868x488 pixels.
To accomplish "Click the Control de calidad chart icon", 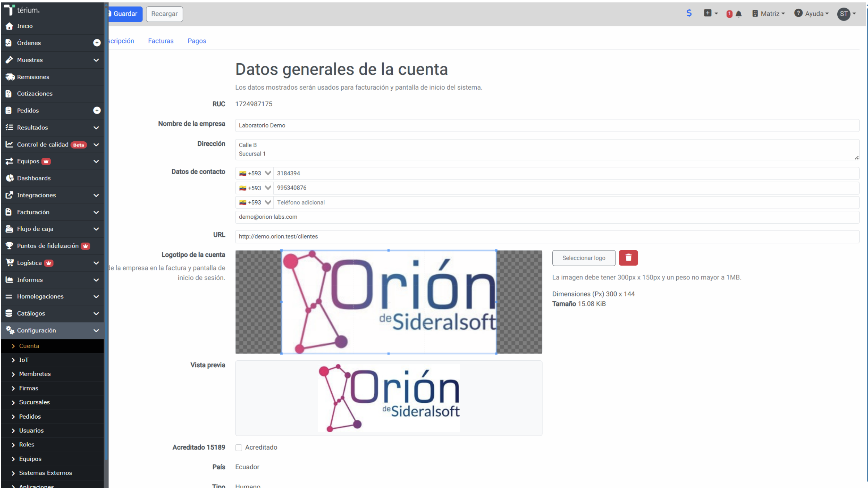I will pyautogui.click(x=9, y=145).
